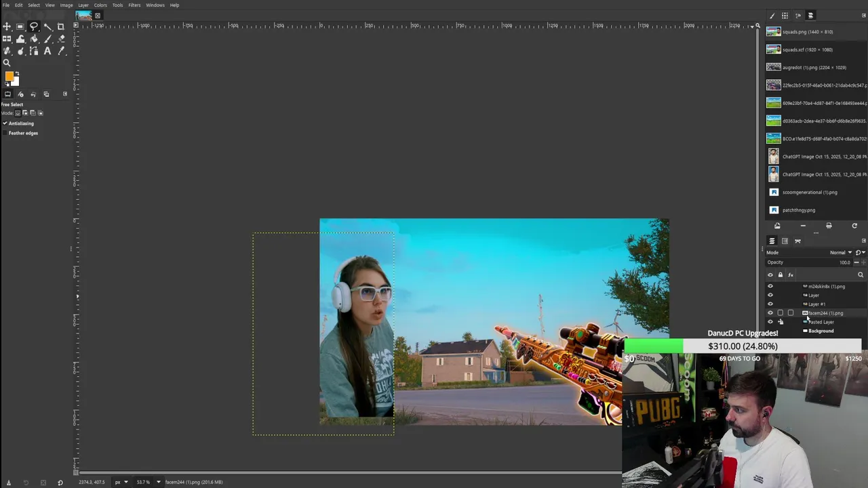The height and width of the screenshot is (488, 868).
Task: Select the Warp Transform tool
Action: tap(20, 39)
